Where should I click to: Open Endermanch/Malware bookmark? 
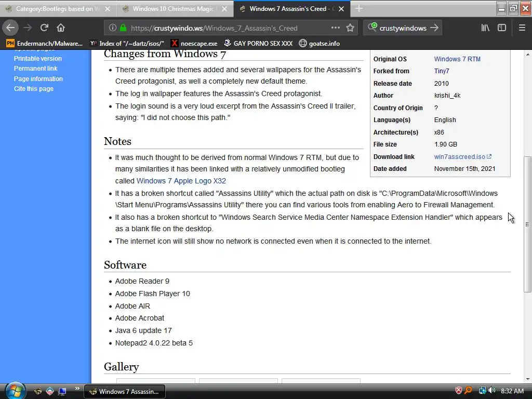[x=45, y=44]
